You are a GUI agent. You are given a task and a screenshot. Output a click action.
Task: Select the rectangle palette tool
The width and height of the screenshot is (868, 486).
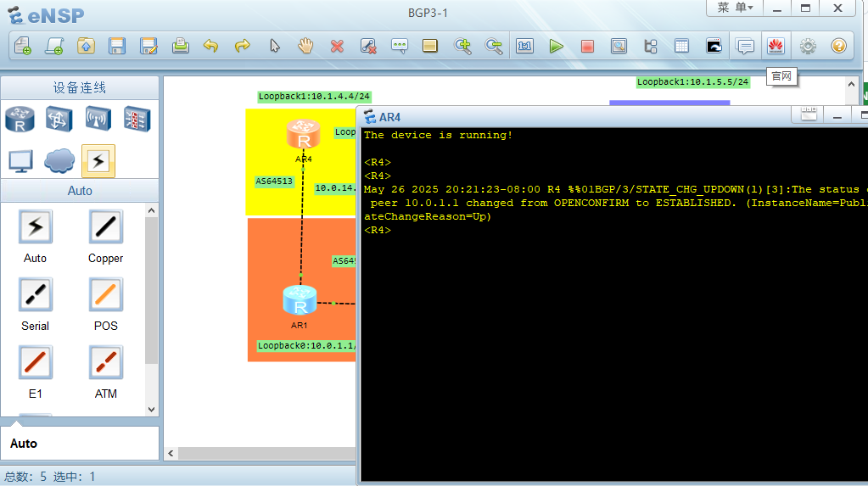click(430, 46)
